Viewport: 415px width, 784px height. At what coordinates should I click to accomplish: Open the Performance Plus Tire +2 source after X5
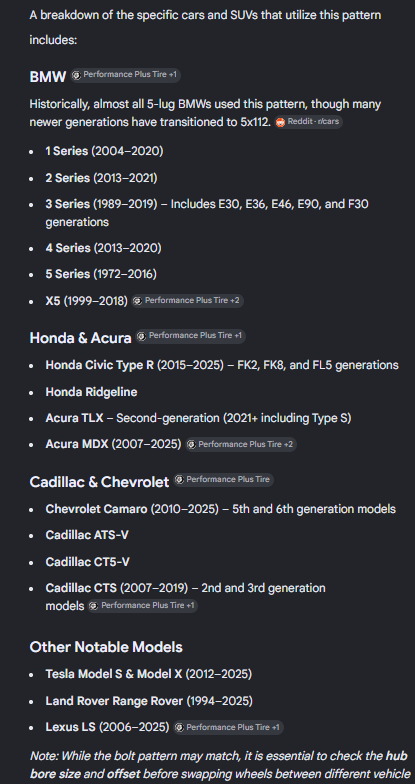coord(188,301)
